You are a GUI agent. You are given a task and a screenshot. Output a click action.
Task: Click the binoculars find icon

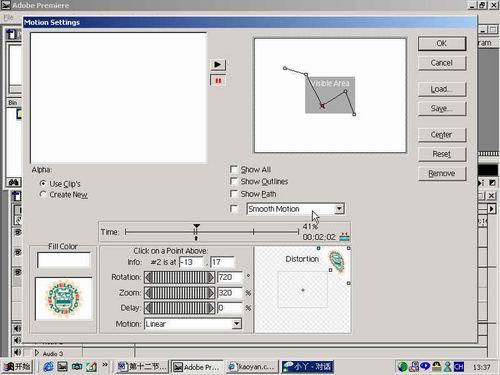14,182
